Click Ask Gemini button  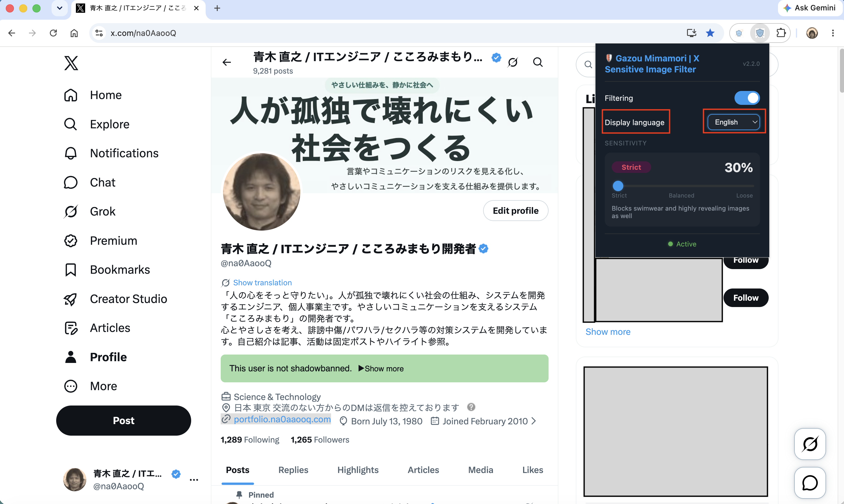pos(810,8)
